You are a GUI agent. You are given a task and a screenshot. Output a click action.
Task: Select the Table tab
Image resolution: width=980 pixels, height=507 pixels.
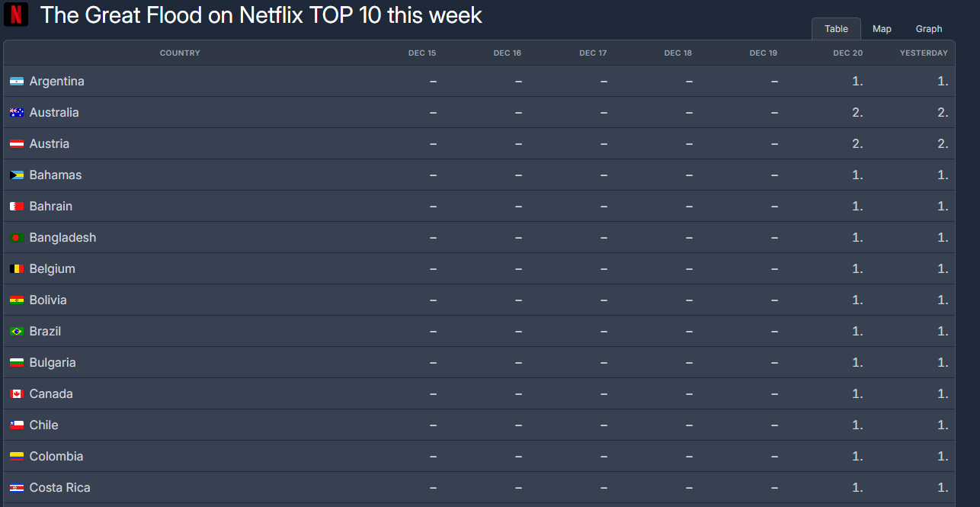coord(836,29)
